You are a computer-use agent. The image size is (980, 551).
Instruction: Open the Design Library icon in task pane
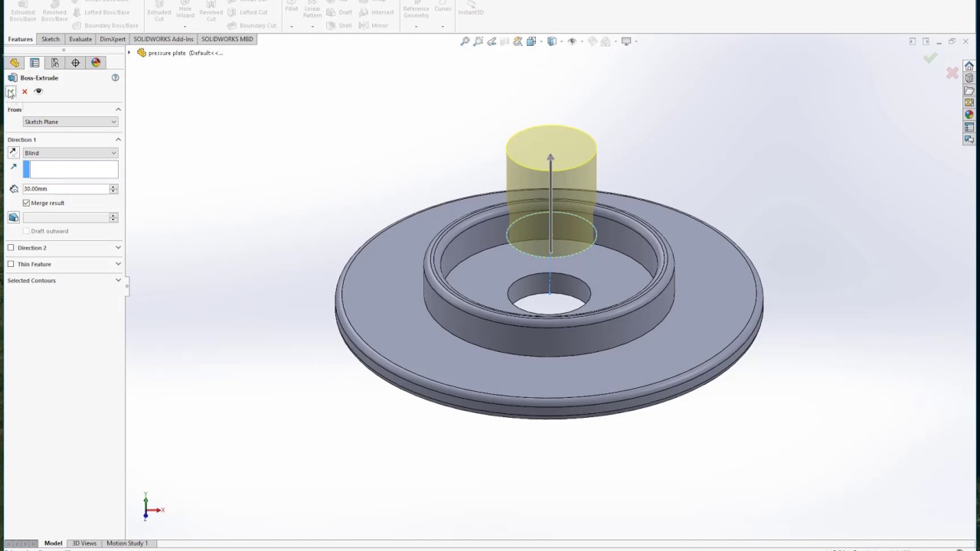(x=969, y=78)
